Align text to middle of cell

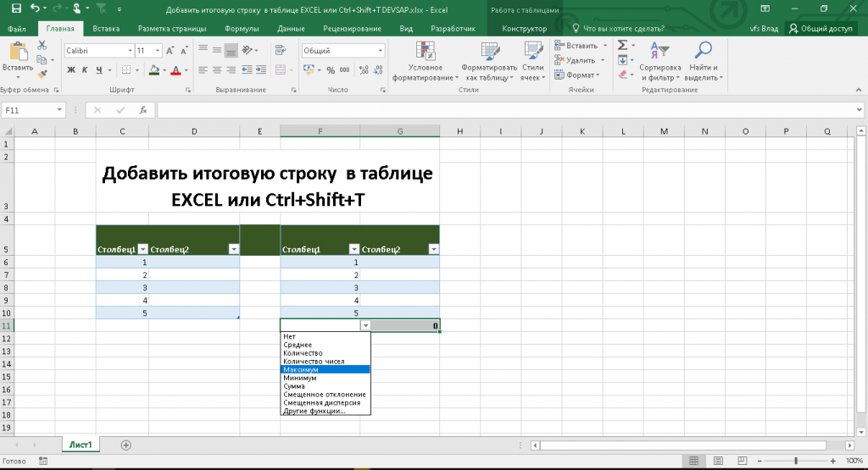coord(217,50)
